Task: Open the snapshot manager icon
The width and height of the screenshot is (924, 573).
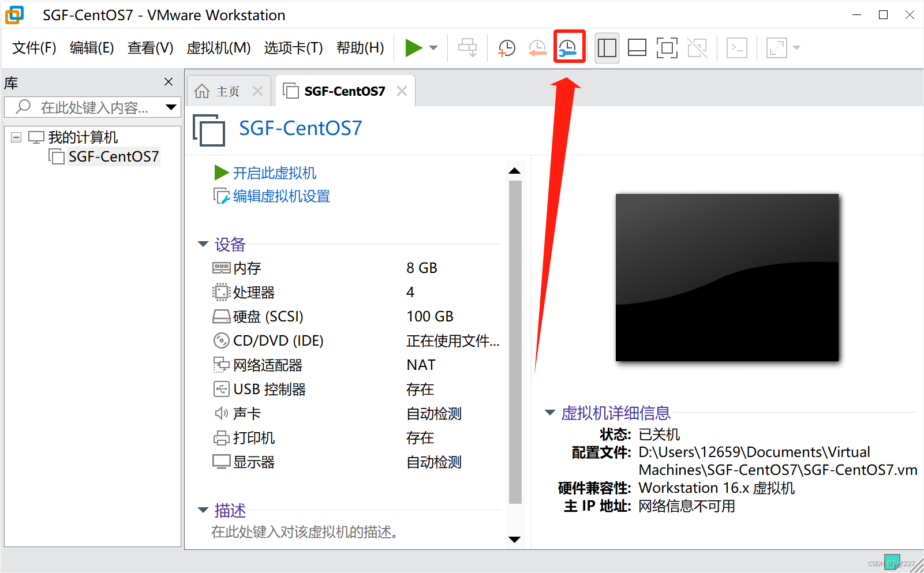Action: point(568,48)
